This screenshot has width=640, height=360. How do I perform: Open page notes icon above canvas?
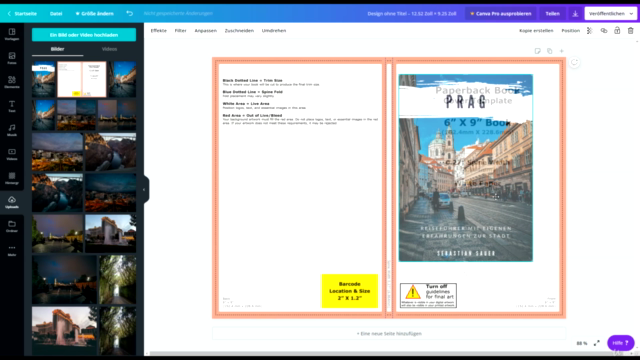pyautogui.click(x=538, y=51)
